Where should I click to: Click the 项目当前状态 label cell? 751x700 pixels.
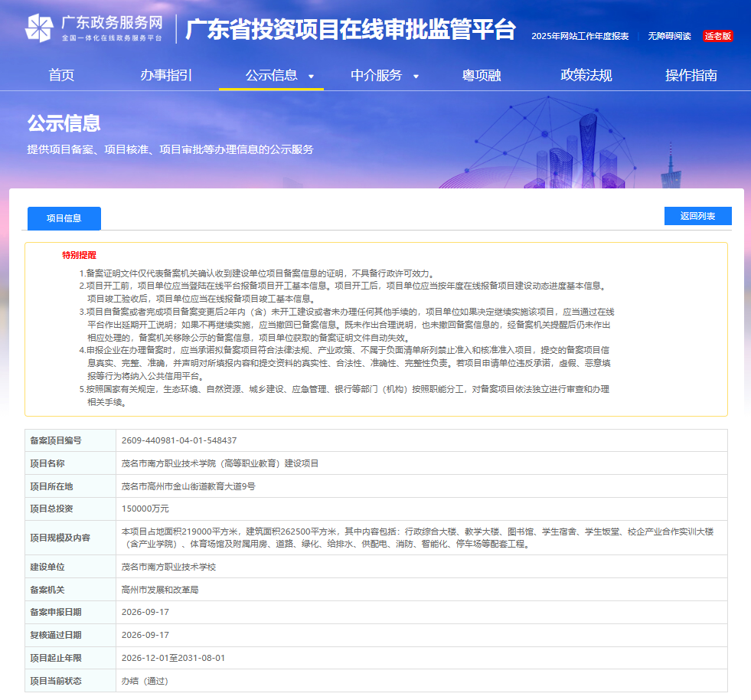pos(70,682)
